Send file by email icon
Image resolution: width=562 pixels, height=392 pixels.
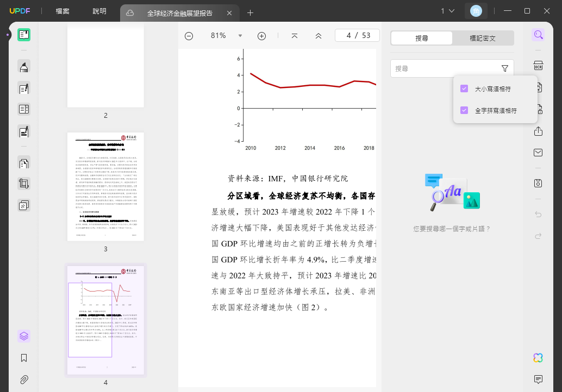pyautogui.click(x=538, y=153)
